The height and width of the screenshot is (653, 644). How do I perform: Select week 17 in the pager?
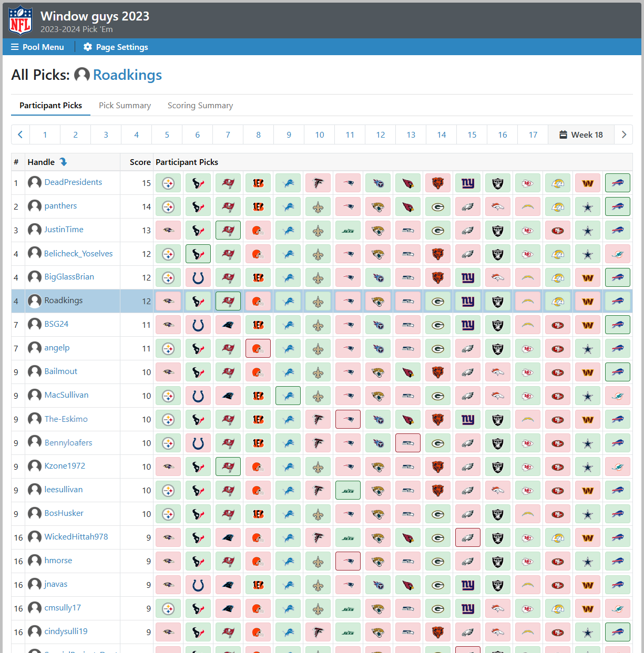[x=533, y=134]
